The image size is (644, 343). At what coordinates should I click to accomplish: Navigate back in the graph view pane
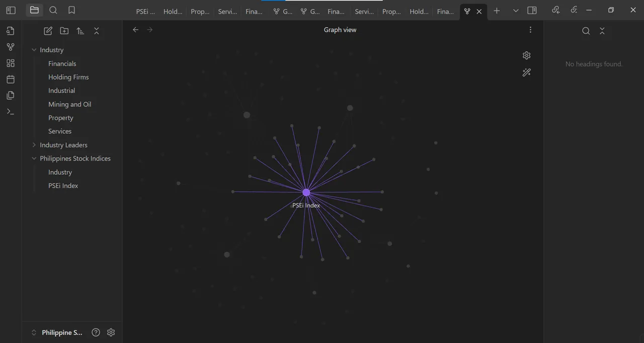pyautogui.click(x=135, y=30)
